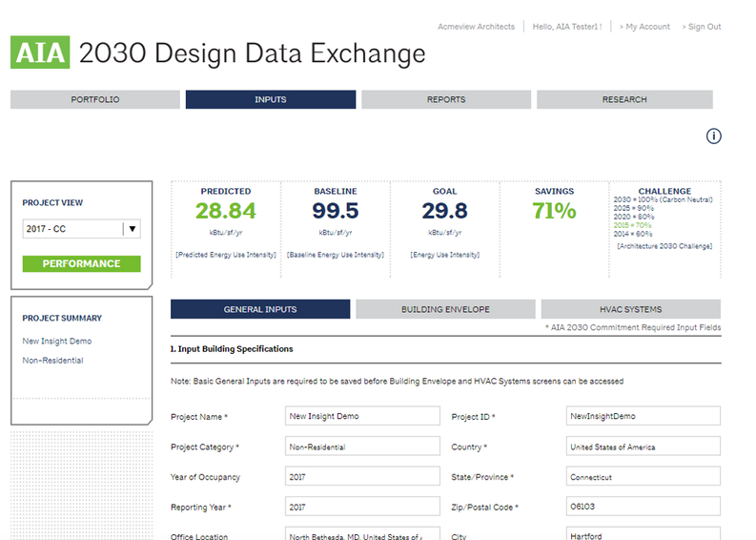Select the Inputs tab
The width and height of the screenshot is (756, 540).
pyautogui.click(x=271, y=99)
